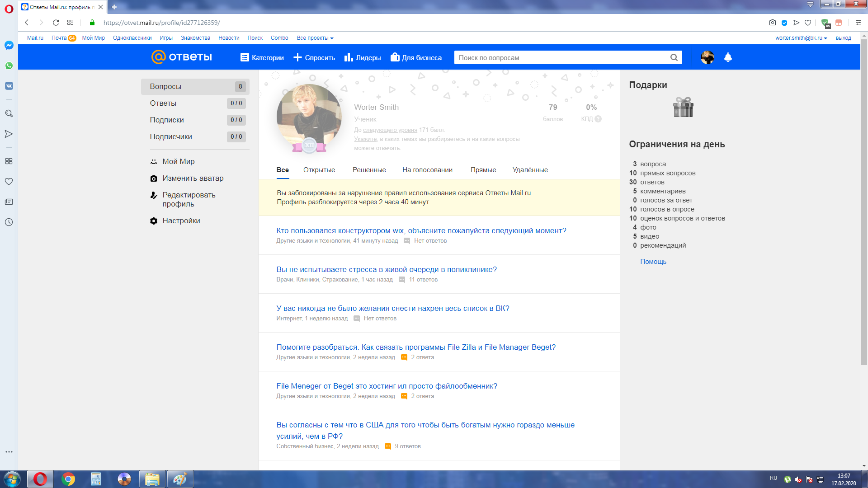
Task: Click the profile avatar photo
Action: [x=309, y=117]
